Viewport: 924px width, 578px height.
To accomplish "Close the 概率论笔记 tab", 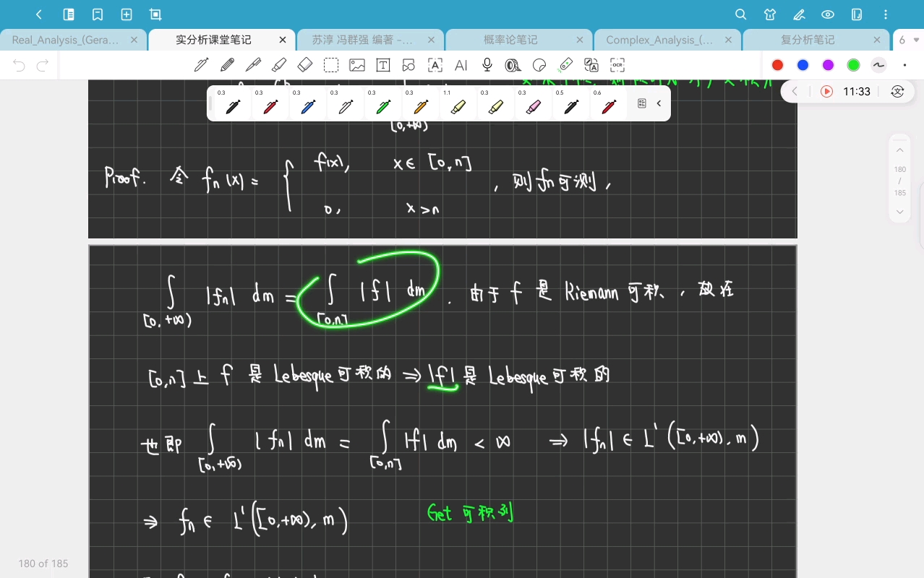I will click(x=580, y=40).
